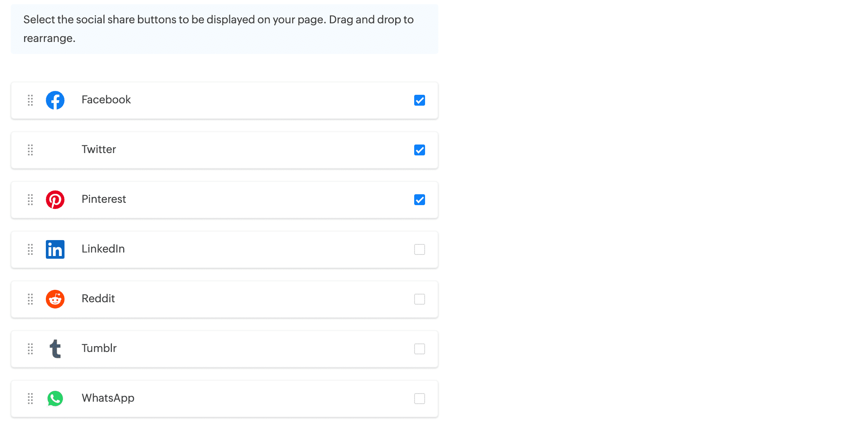The image size is (868, 425).
Task: Click the LinkedIn logo icon
Action: [x=55, y=249]
